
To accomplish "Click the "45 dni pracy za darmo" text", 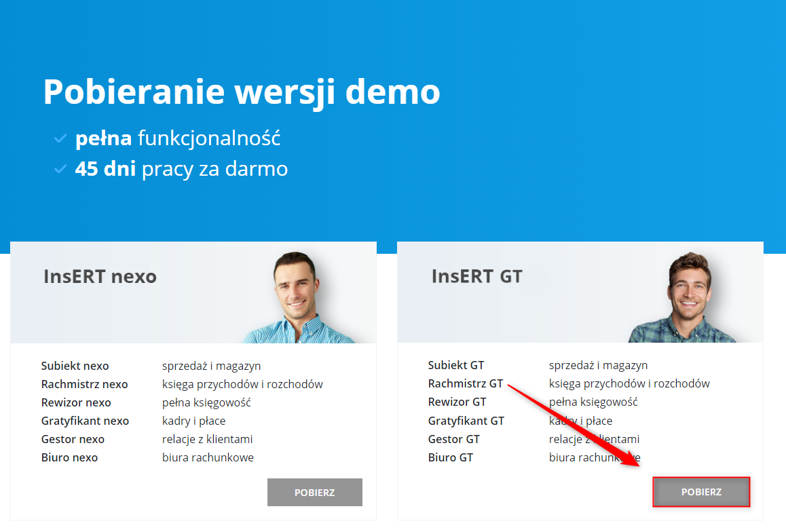I will [181, 169].
